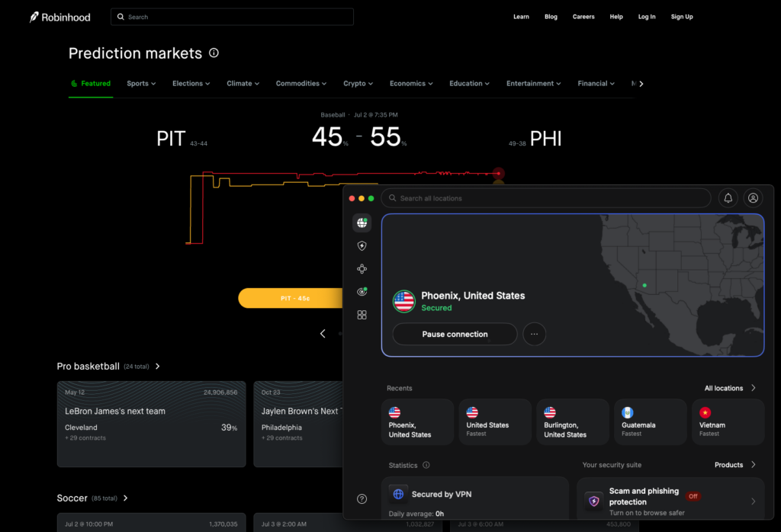
Task: Click the Robinhood search field
Action: (232, 17)
